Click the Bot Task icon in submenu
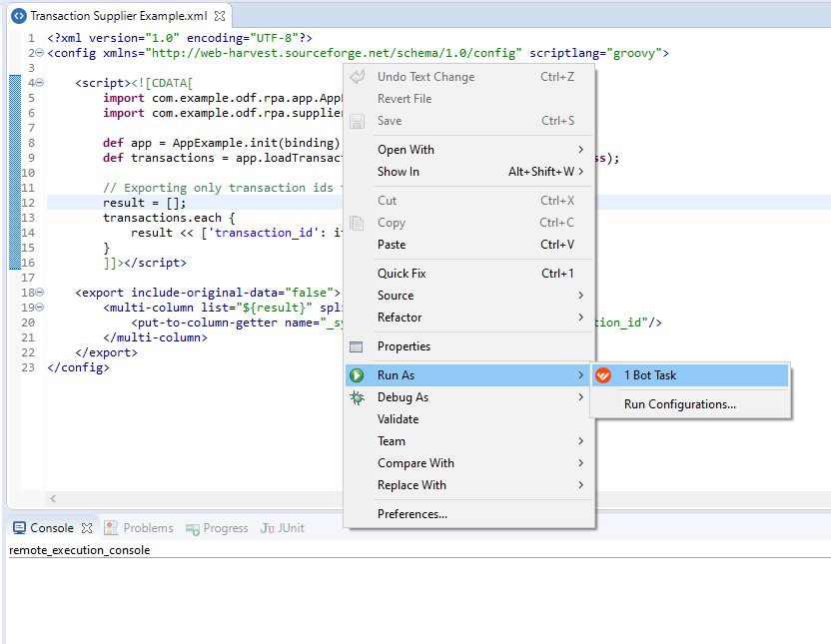Screen dimensions: 831x644 pyautogui.click(x=603, y=375)
